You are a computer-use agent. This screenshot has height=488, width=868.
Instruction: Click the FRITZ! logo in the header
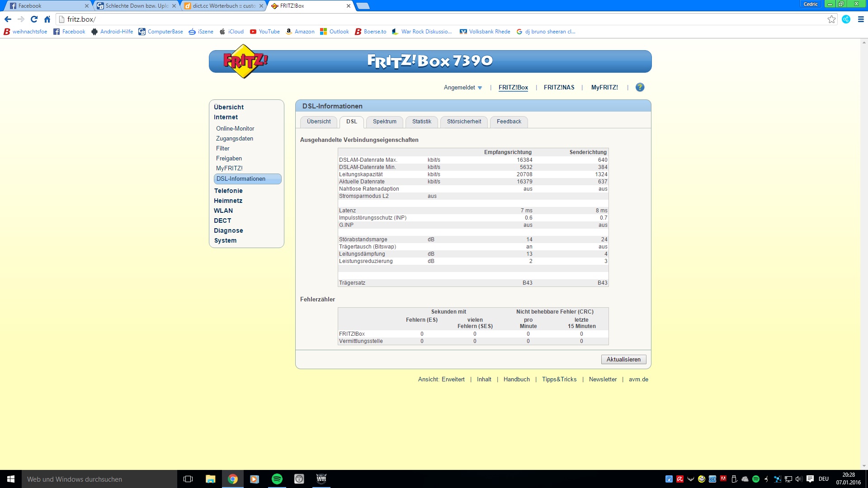[245, 61]
